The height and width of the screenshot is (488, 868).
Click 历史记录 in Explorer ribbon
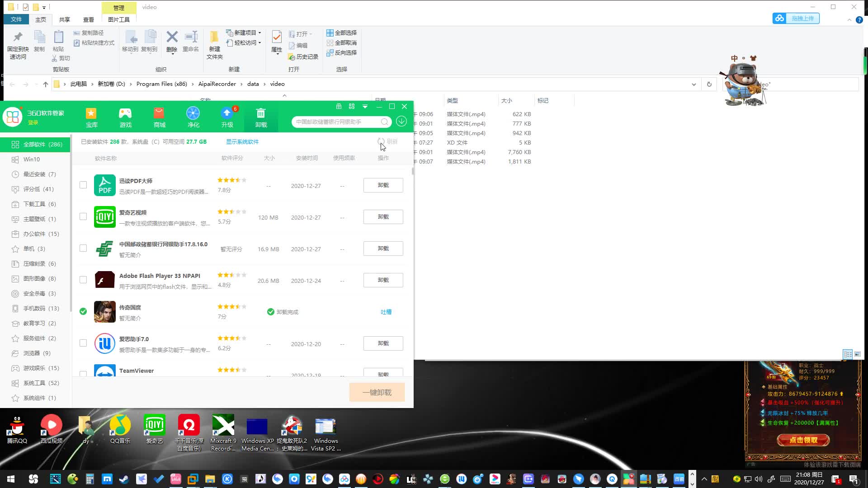tap(303, 57)
